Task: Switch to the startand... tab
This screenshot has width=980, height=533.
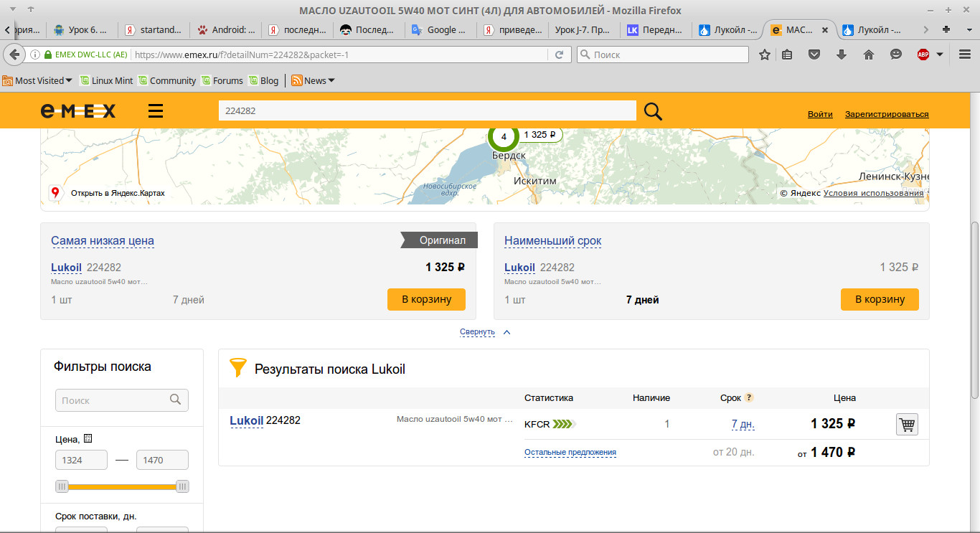Action: click(154, 30)
